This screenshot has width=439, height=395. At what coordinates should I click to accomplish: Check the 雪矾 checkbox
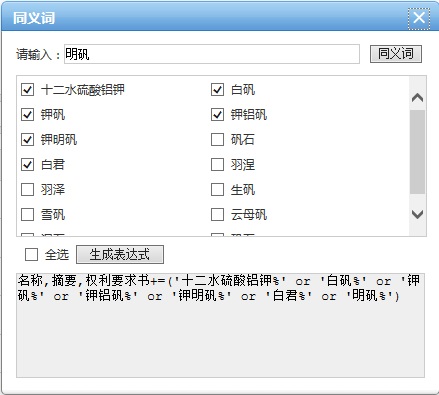pos(27,215)
